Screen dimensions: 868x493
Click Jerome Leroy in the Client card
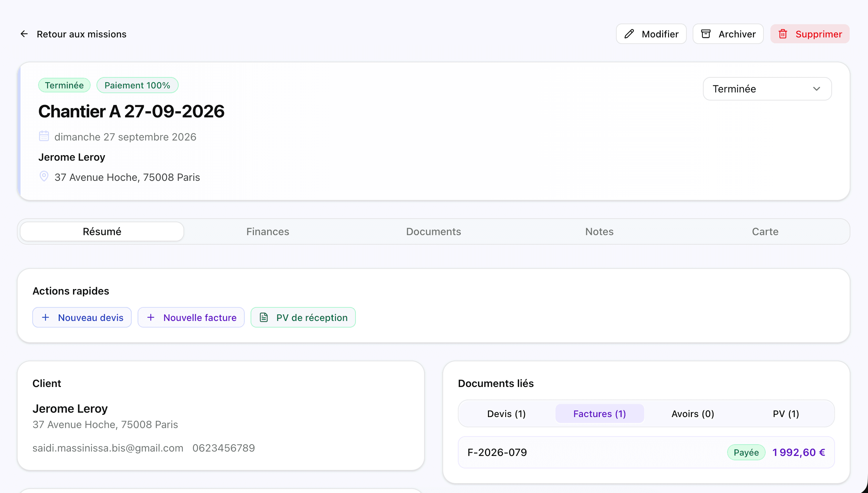point(70,409)
